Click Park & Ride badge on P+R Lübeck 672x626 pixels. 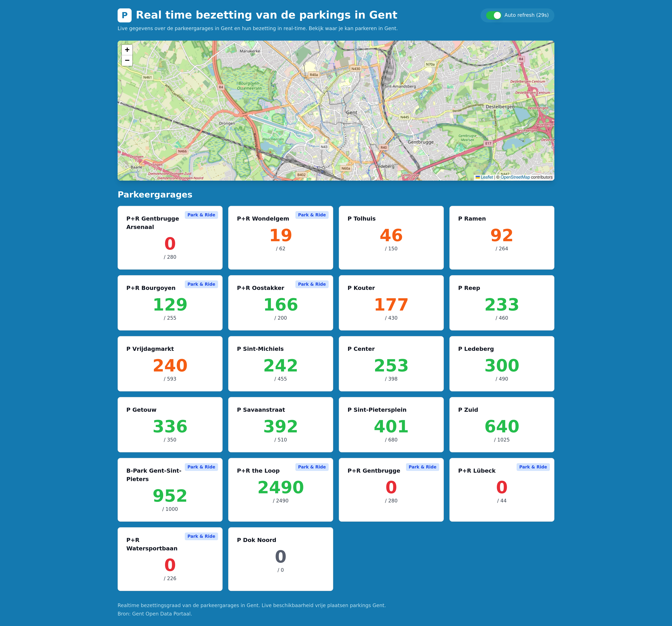pos(533,467)
